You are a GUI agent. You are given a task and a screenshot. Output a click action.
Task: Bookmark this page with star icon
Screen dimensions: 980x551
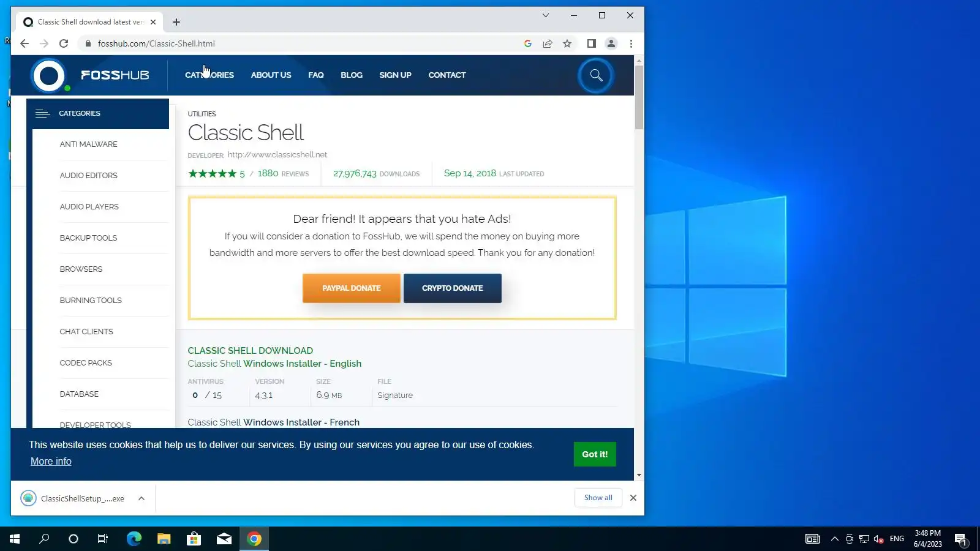pyautogui.click(x=567, y=43)
